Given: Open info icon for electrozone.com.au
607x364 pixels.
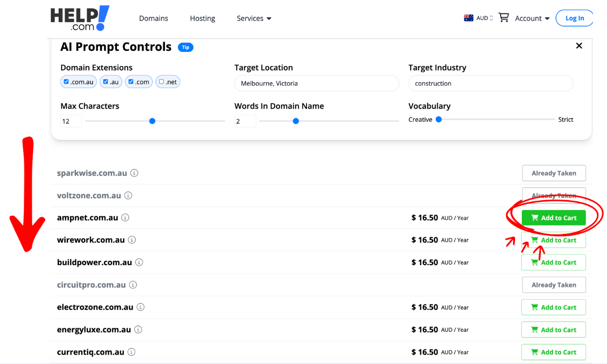Looking at the screenshot, I should click(140, 307).
